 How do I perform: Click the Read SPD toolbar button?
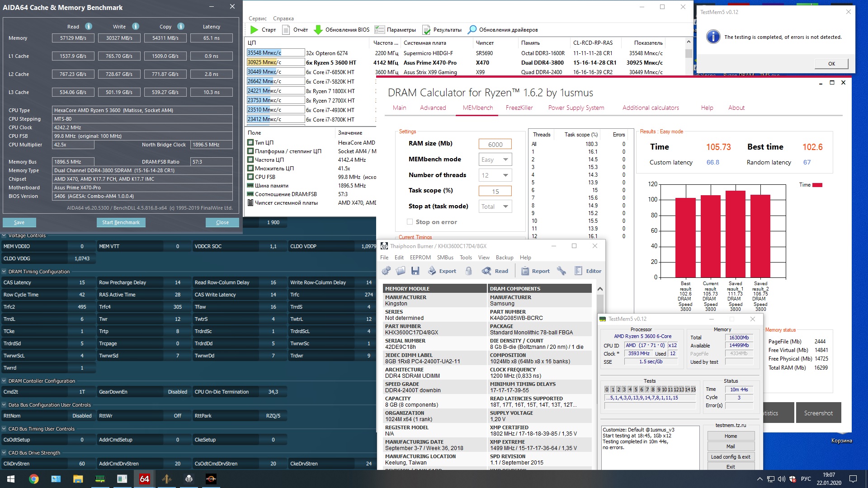495,271
